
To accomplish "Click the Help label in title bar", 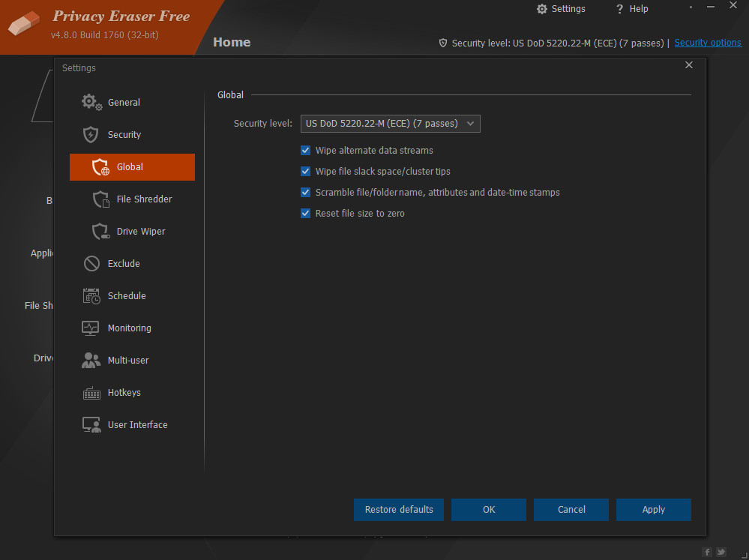I will 639,8.
